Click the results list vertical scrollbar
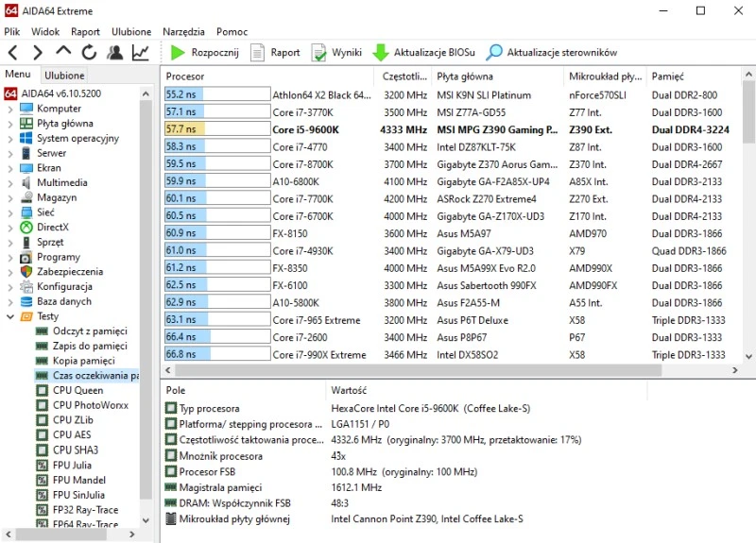The height and width of the screenshot is (543, 756). (x=748, y=112)
